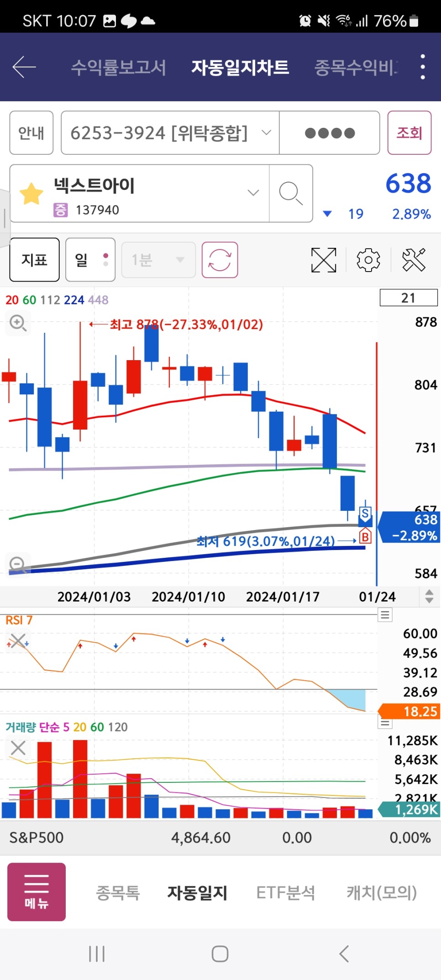441x980 pixels.
Task: Tap the volume value tag 1,269K
Action: coord(409,809)
